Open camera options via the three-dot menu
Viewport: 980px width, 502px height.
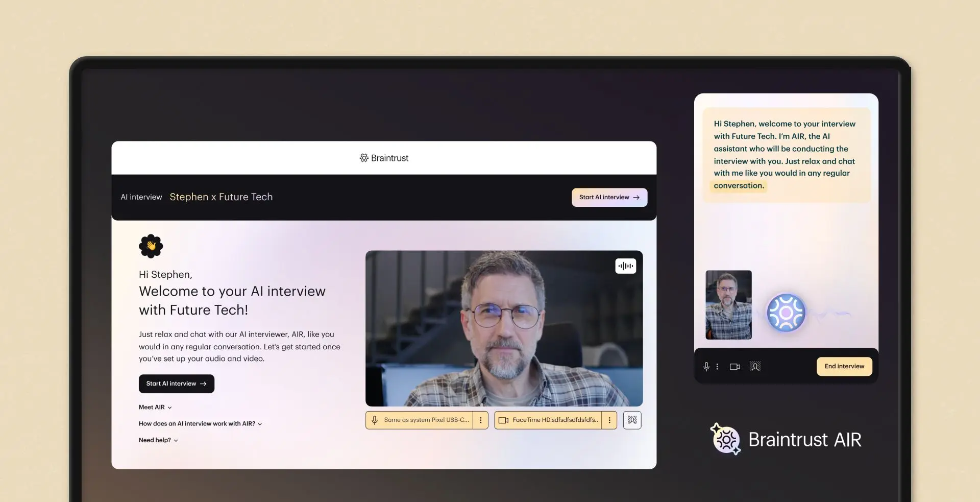coord(609,420)
